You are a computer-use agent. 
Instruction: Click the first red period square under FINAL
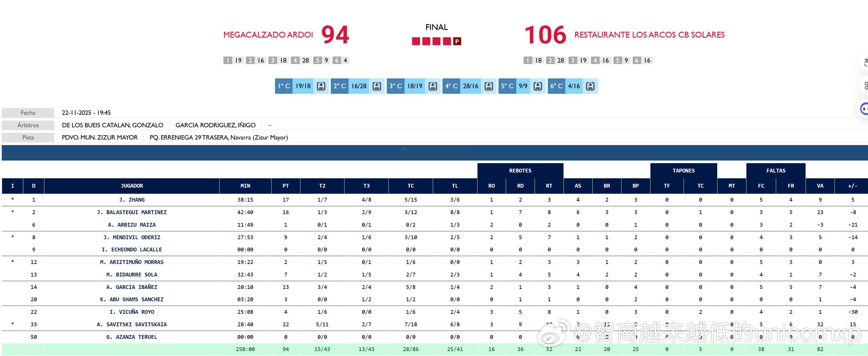[x=416, y=41]
